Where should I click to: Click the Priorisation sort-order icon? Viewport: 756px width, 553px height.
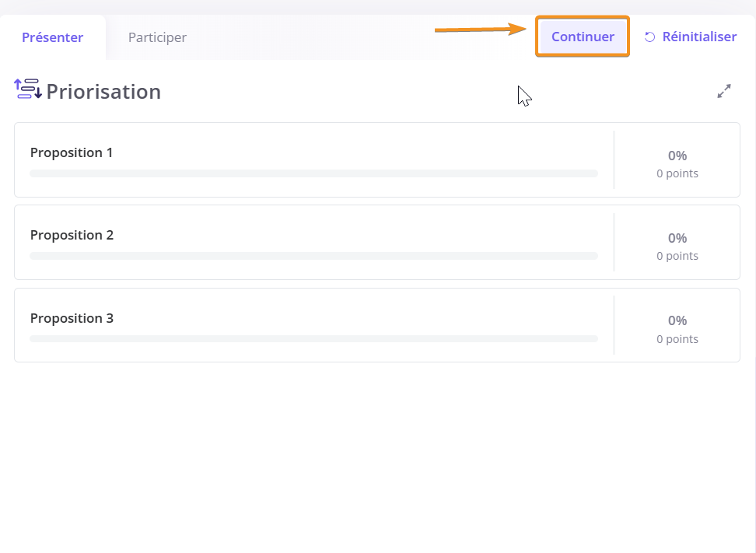click(28, 89)
